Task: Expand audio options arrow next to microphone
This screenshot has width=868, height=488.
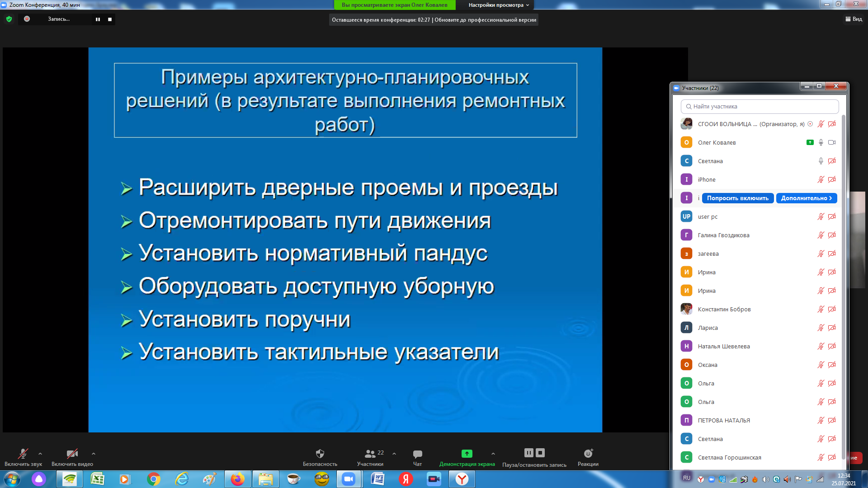Action: click(x=40, y=454)
